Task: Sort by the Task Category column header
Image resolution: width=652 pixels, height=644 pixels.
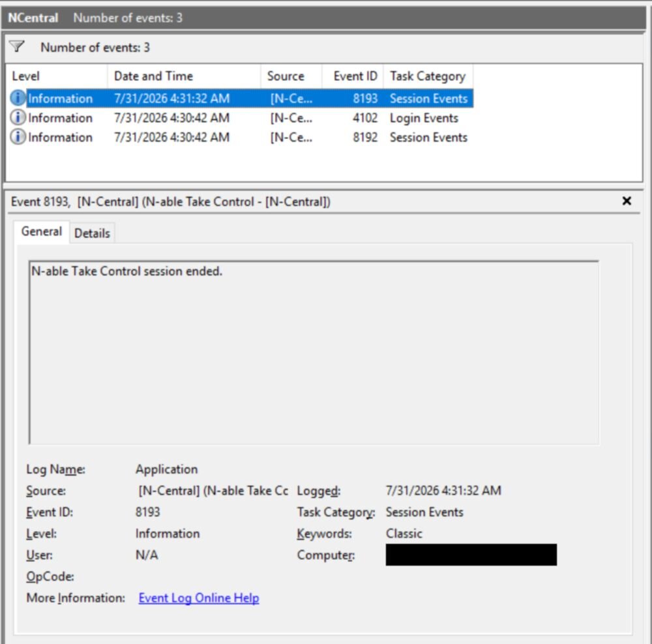Action: pos(428,76)
